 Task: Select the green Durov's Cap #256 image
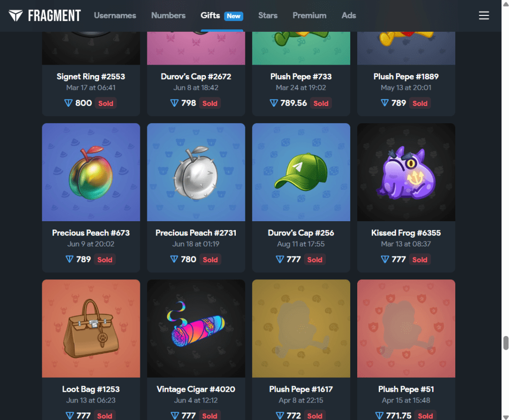[x=301, y=172]
